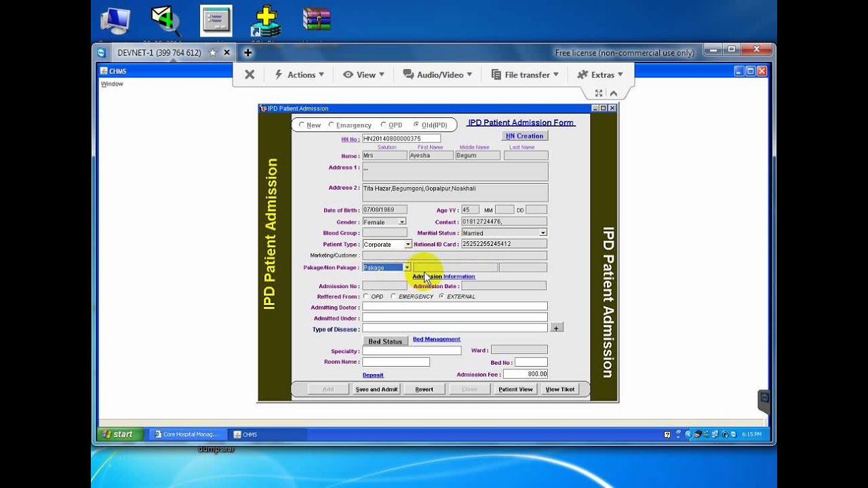868x488 pixels.
Task: Click the Patient View button
Action: [x=515, y=389]
